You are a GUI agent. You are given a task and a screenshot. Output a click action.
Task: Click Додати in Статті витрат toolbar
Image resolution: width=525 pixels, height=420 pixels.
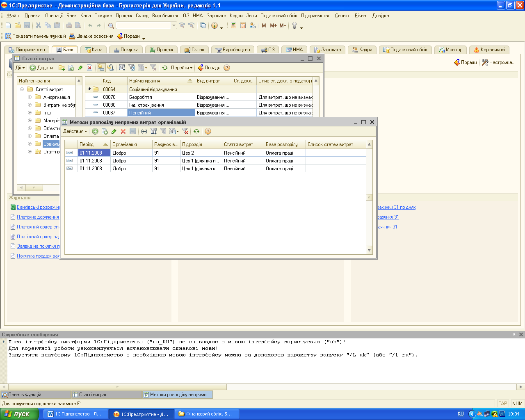(x=41, y=68)
